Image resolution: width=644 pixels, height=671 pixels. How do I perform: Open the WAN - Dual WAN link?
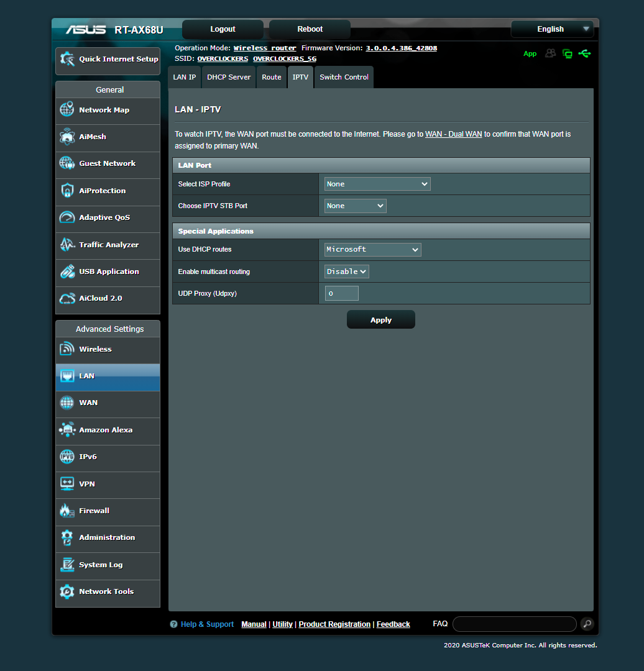coord(453,134)
